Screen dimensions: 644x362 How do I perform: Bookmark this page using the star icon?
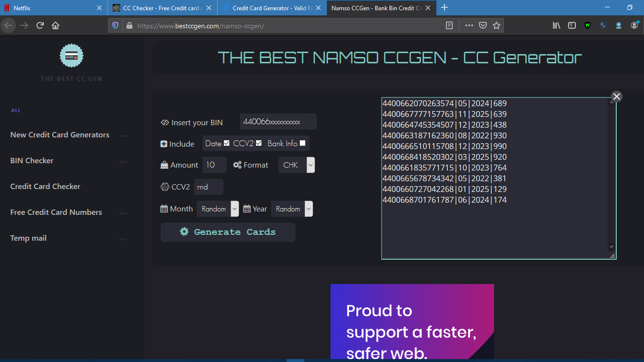pyautogui.click(x=496, y=25)
